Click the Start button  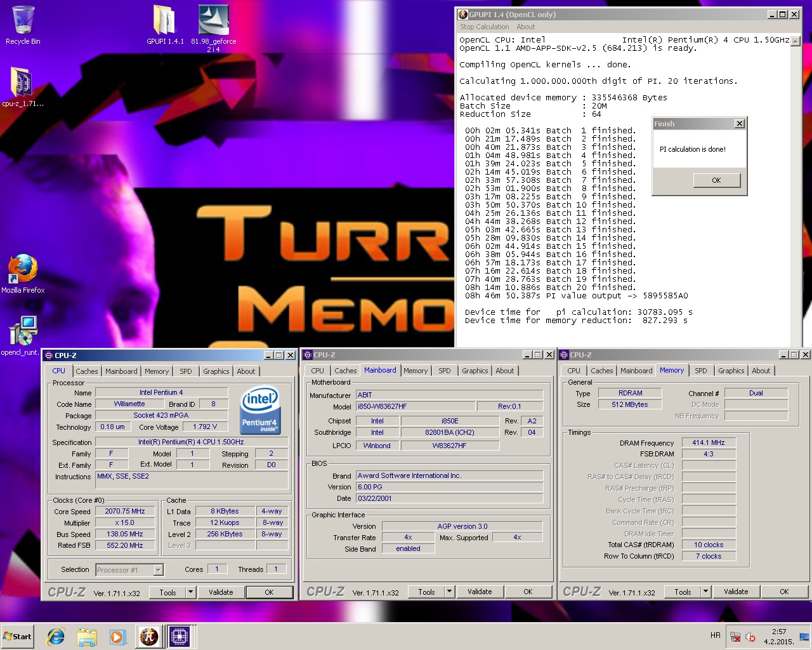click(x=17, y=637)
